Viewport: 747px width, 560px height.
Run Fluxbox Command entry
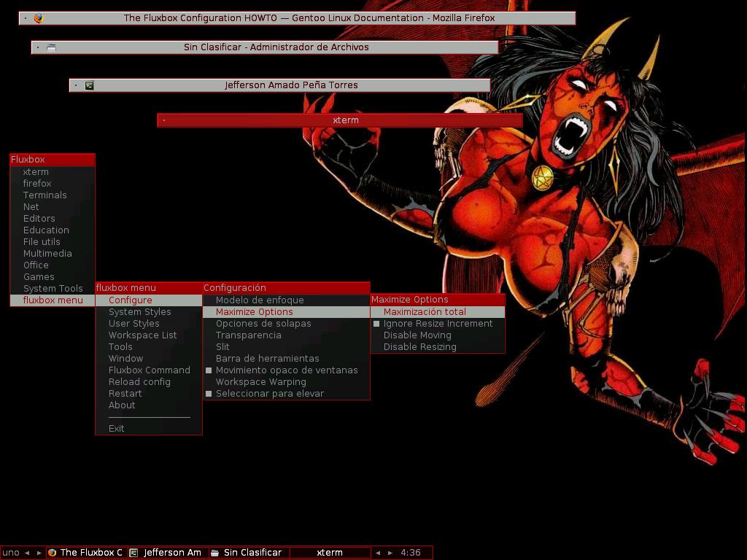pos(149,370)
